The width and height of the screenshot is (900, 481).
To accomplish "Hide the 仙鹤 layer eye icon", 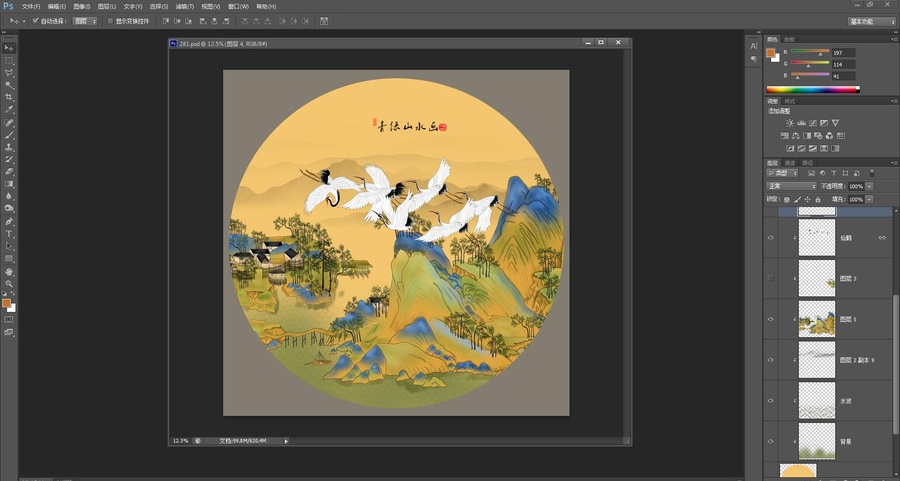I will [771, 238].
